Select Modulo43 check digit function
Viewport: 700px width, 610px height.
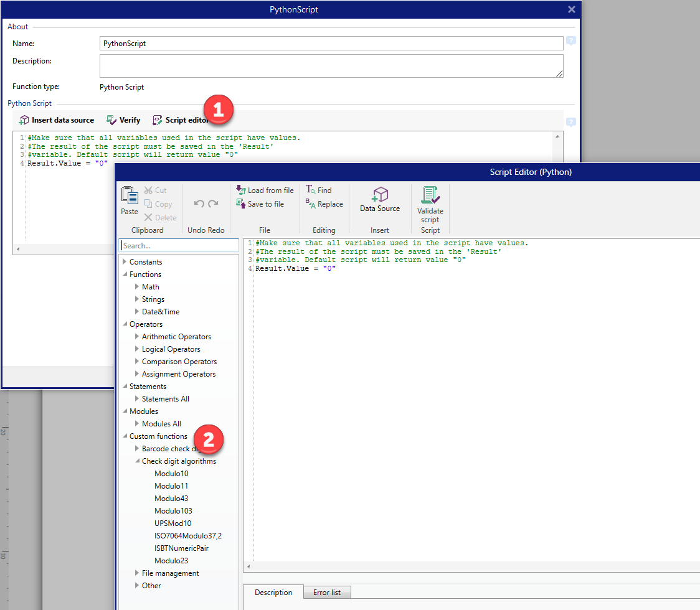(171, 499)
